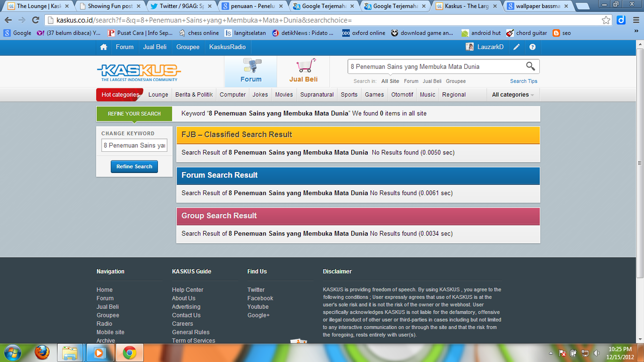This screenshot has height=362, width=644.
Task: Open the Twitter link under Find Us
Action: pos(256,290)
